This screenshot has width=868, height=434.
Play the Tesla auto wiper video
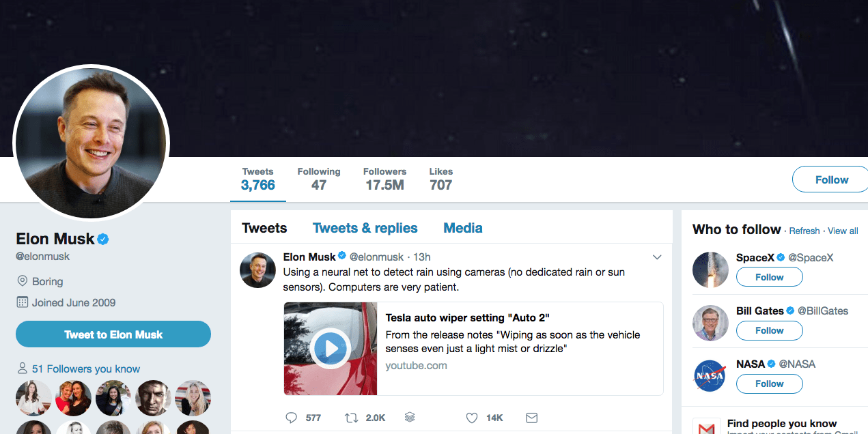coord(331,349)
